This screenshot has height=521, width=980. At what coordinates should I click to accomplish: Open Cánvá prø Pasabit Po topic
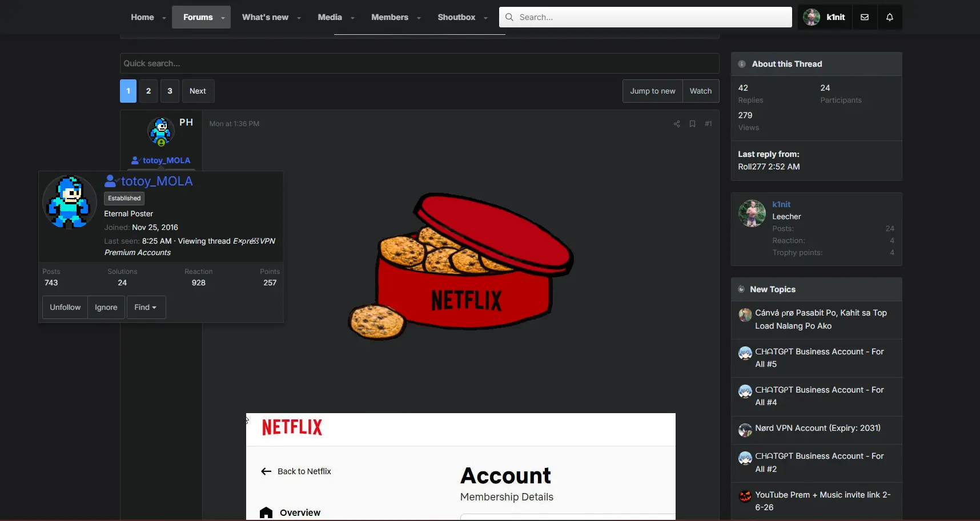[821, 320]
